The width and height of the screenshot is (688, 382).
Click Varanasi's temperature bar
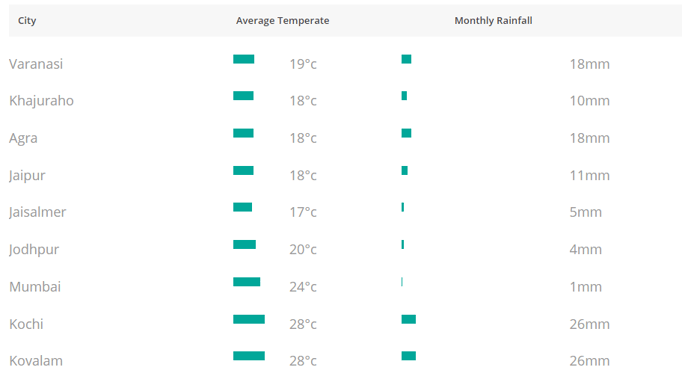click(x=244, y=59)
